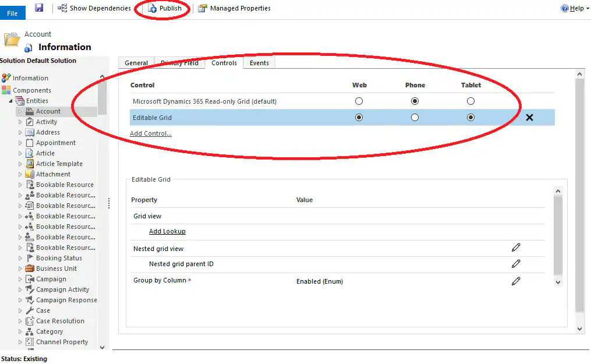Click the Save icon in the toolbar
591x364 pixels.
click(38, 8)
